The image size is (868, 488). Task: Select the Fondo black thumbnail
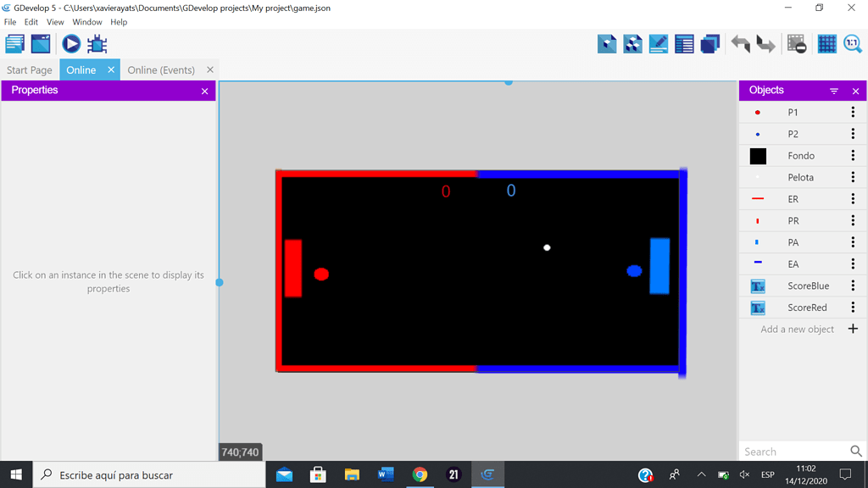(759, 155)
